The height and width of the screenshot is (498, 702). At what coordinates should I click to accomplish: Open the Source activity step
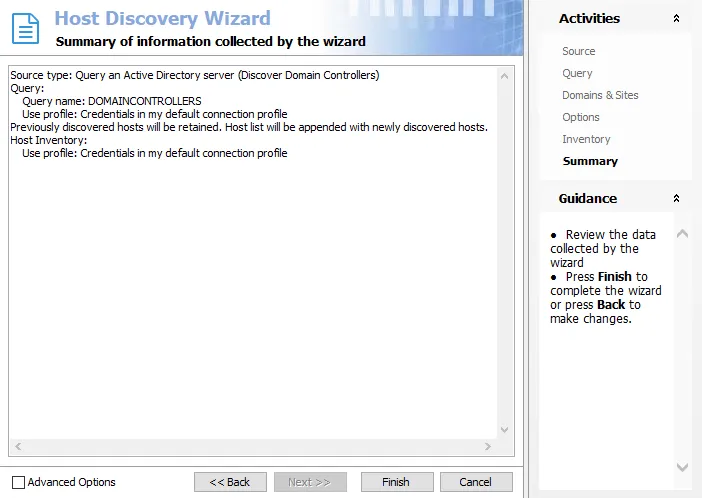click(x=578, y=51)
